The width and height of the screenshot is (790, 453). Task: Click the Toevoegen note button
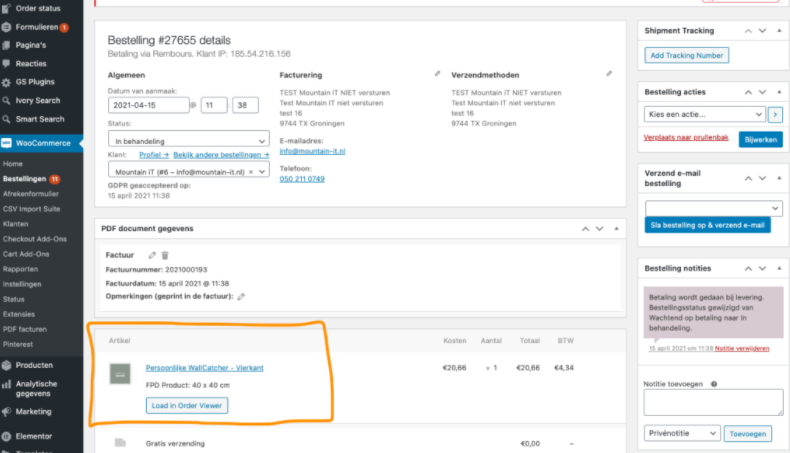pos(748,433)
